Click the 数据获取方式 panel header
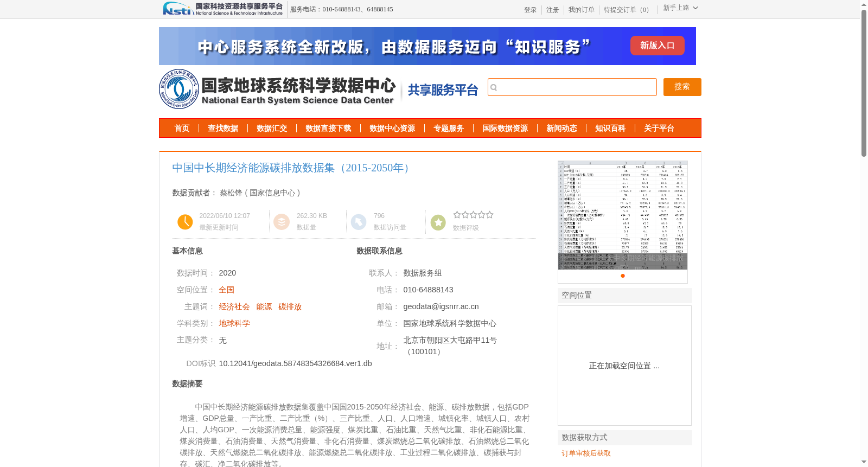This screenshot has height=467, width=868. [625, 438]
